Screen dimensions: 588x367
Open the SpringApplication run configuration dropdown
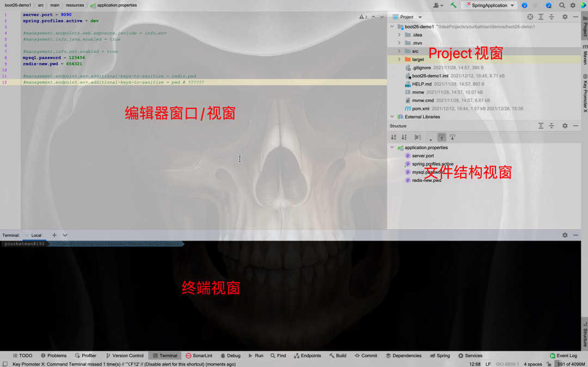[489, 5]
